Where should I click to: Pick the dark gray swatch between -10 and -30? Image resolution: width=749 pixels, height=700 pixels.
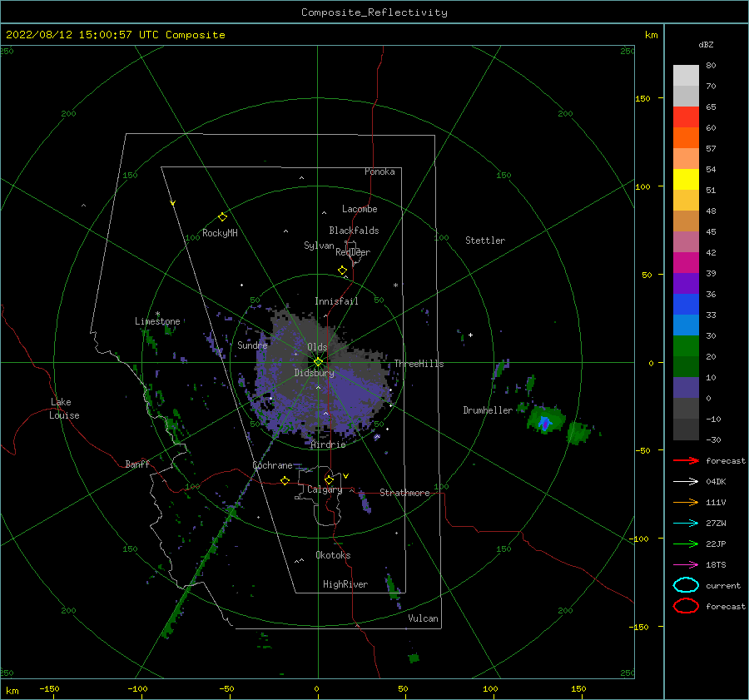pyautogui.click(x=686, y=429)
